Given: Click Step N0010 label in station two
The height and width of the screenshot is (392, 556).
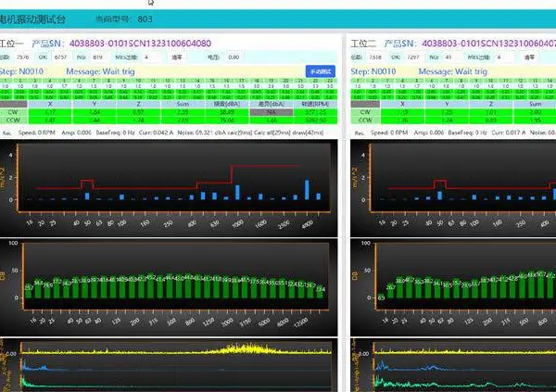Looking at the screenshot, I should click(373, 71).
